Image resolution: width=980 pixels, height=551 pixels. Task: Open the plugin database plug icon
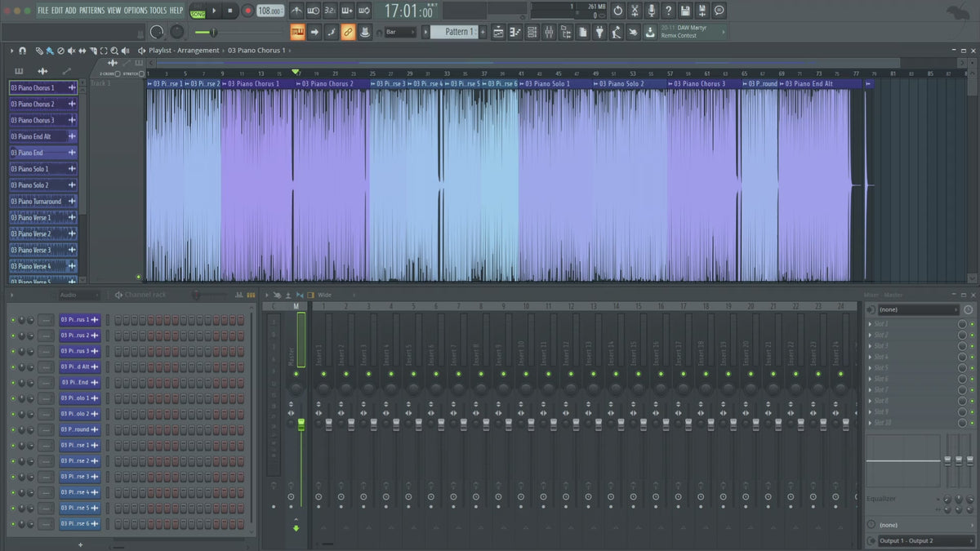pyautogui.click(x=599, y=32)
